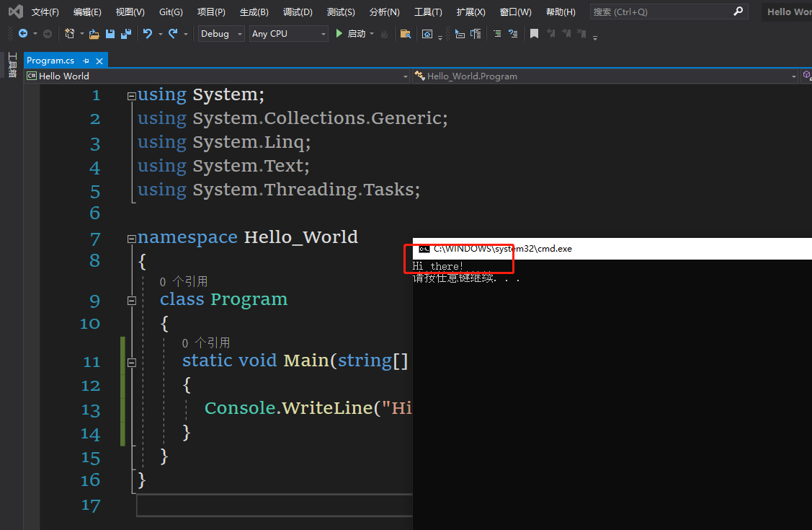Click the navigate forward arrow

pyautogui.click(x=47, y=34)
